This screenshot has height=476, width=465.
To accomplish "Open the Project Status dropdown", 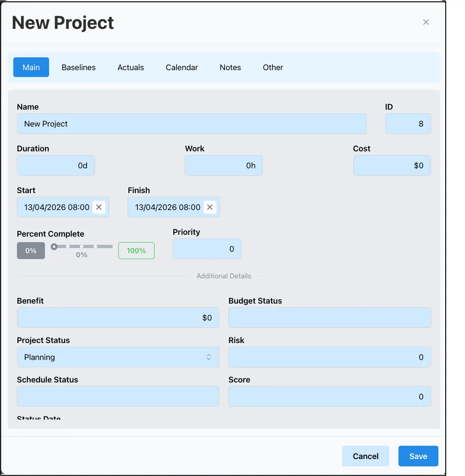I will tap(118, 357).
